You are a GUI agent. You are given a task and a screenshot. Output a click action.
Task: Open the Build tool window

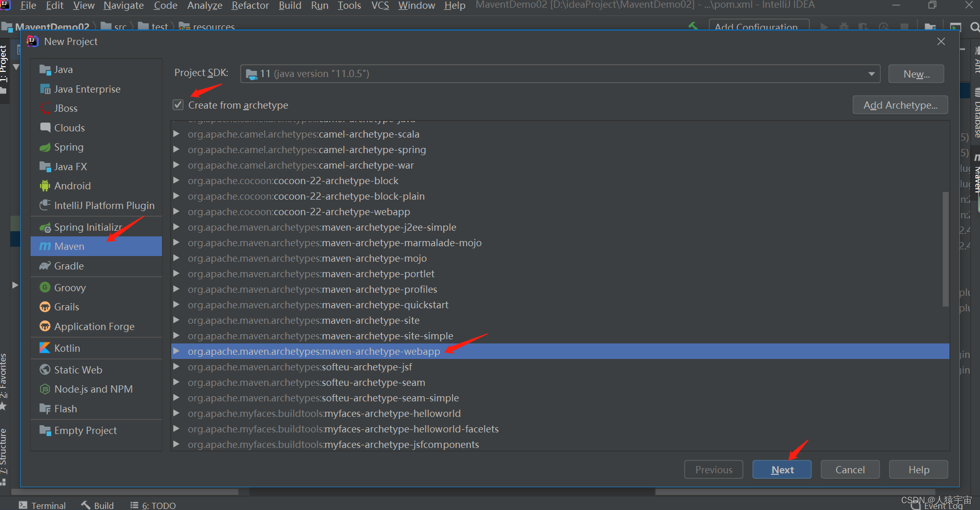click(97, 505)
